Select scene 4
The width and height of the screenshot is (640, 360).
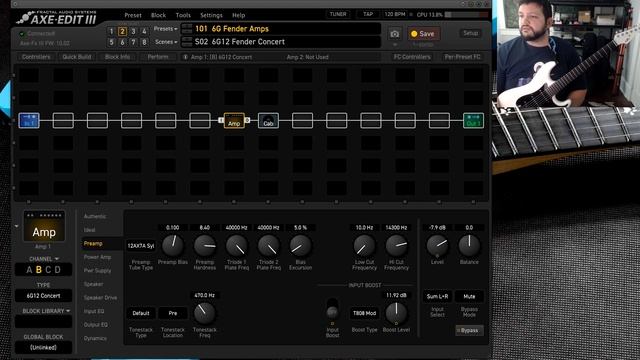pos(144,31)
